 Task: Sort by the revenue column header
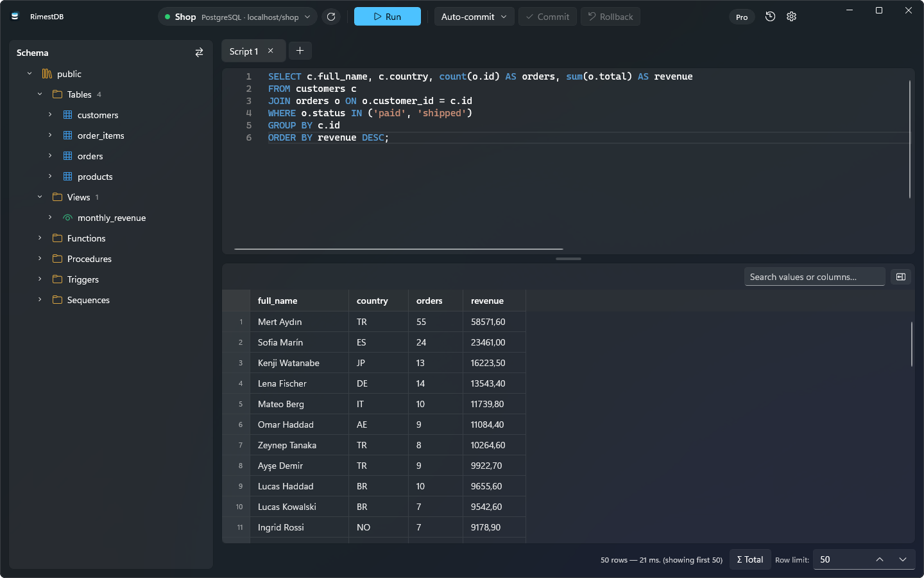494,301
